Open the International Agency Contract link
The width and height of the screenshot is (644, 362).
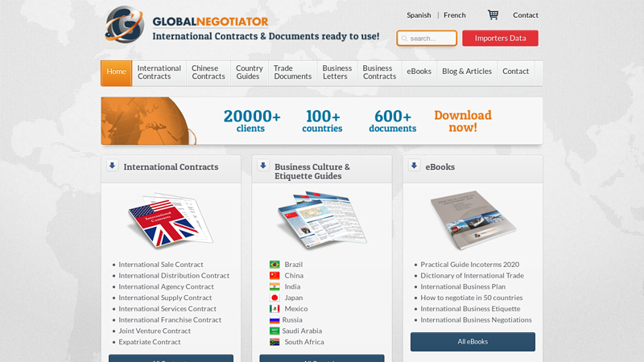[166, 286]
